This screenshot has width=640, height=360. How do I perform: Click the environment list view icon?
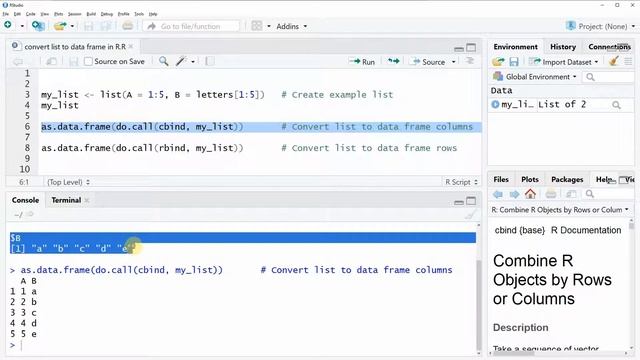(628, 62)
